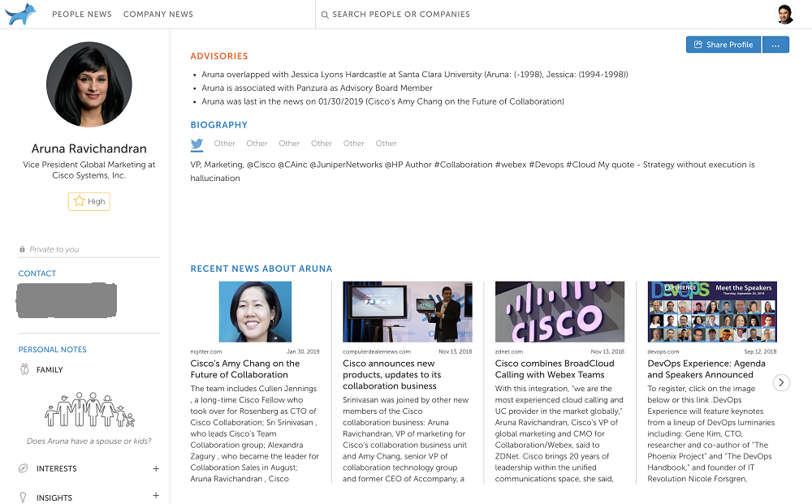Viewport: 812px width, 504px height.
Task: Open the computerdealernews article thumbnail
Action: coord(408,312)
